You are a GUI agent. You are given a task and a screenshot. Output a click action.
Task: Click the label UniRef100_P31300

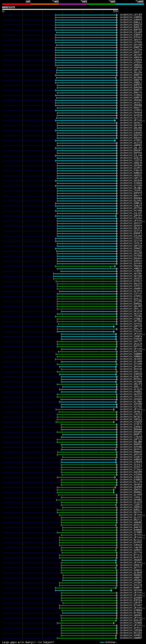click(131, 331)
